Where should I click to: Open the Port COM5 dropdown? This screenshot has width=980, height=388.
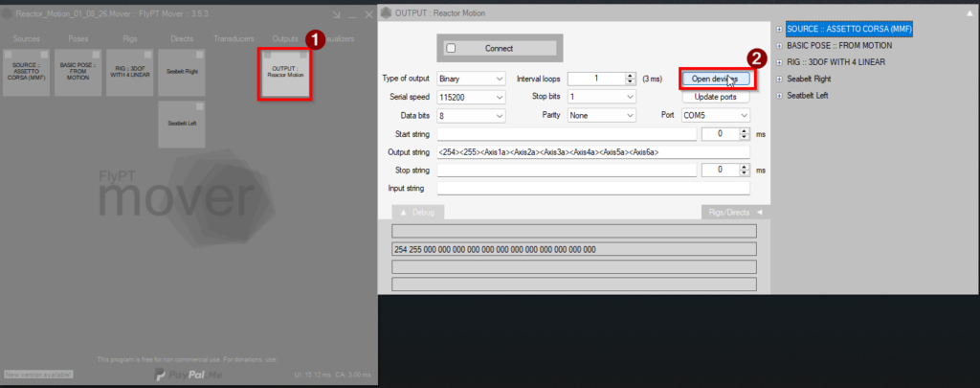click(x=715, y=116)
